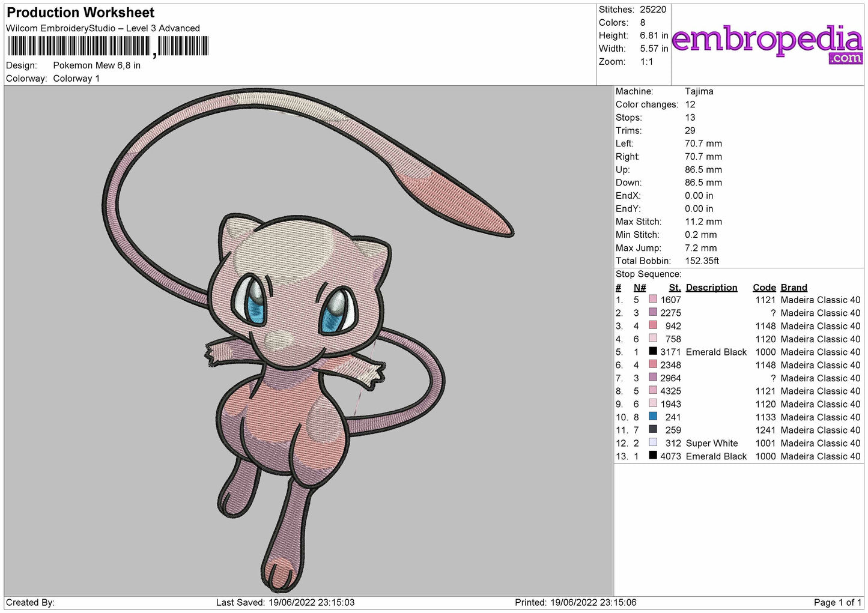Select the Total Bobbin value 152.35ft
868x613 pixels.
[x=702, y=261]
